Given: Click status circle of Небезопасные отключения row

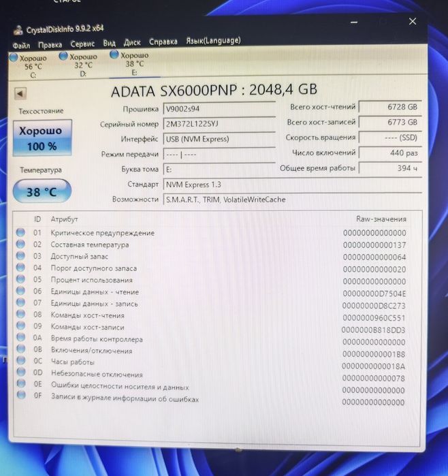Looking at the screenshot, I should click(20, 372).
